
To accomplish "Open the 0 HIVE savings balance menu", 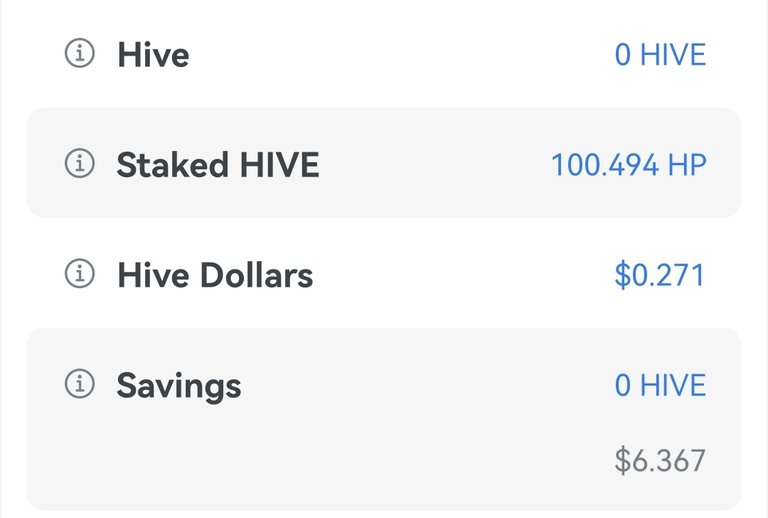I will (660, 385).
